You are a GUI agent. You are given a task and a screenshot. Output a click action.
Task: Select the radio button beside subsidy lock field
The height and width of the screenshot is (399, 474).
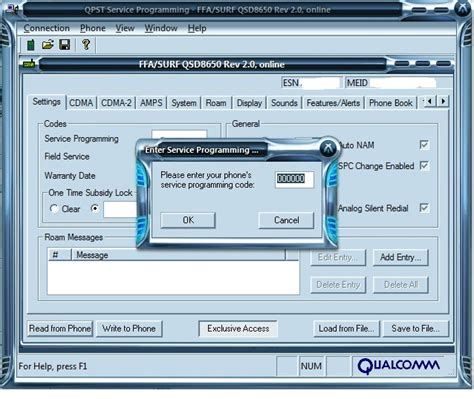[x=95, y=209]
